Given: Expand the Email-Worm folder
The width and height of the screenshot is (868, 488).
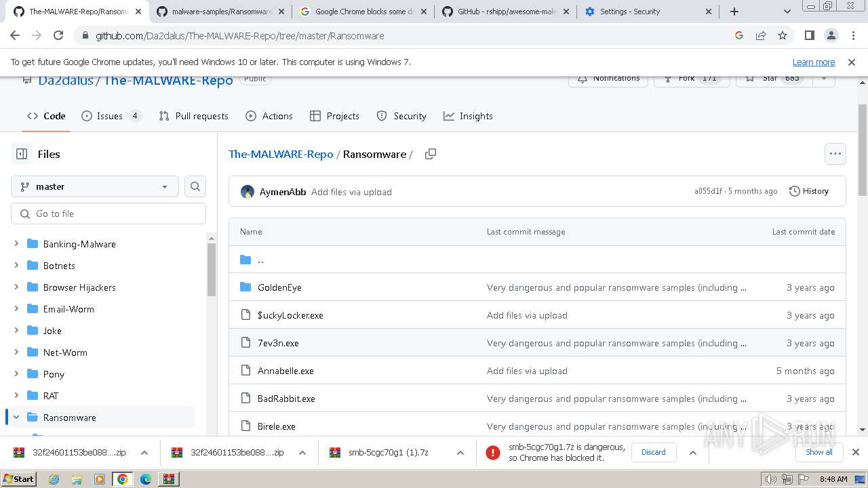Looking at the screenshot, I should (x=16, y=309).
